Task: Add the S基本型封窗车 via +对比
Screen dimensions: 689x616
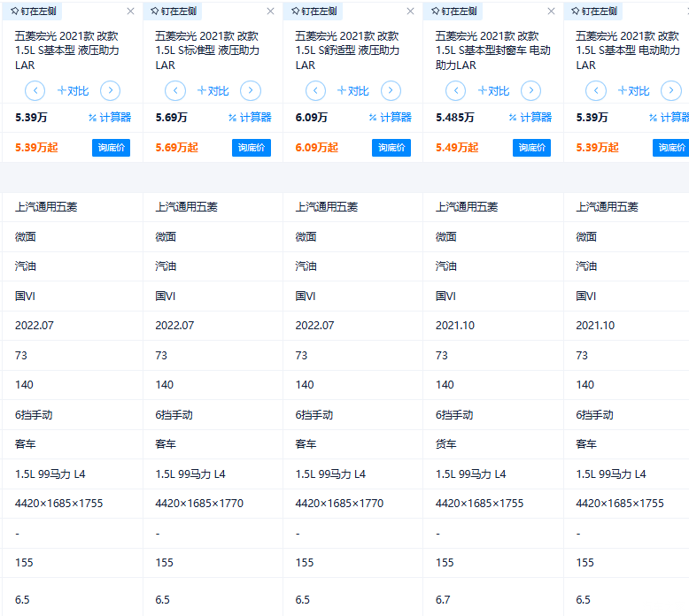Action: pyautogui.click(x=492, y=91)
